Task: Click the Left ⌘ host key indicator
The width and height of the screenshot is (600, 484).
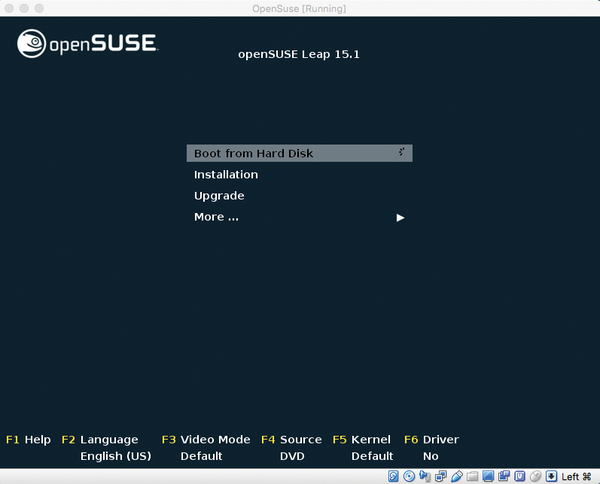Action: (576, 477)
